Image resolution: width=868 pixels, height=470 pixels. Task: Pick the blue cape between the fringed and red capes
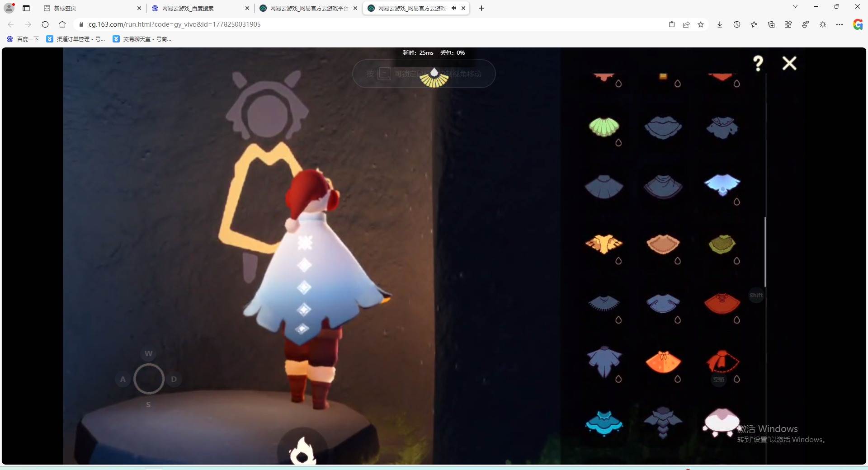[663, 303]
